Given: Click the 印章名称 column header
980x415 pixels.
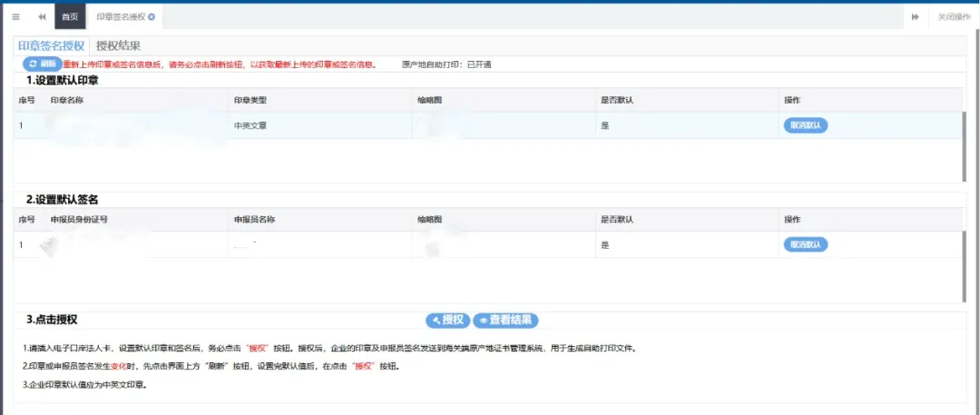Looking at the screenshot, I should 67,100.
